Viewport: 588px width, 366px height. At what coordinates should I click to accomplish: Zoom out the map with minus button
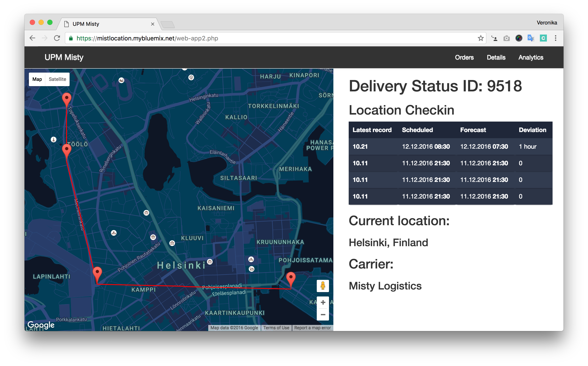(323, 315)
